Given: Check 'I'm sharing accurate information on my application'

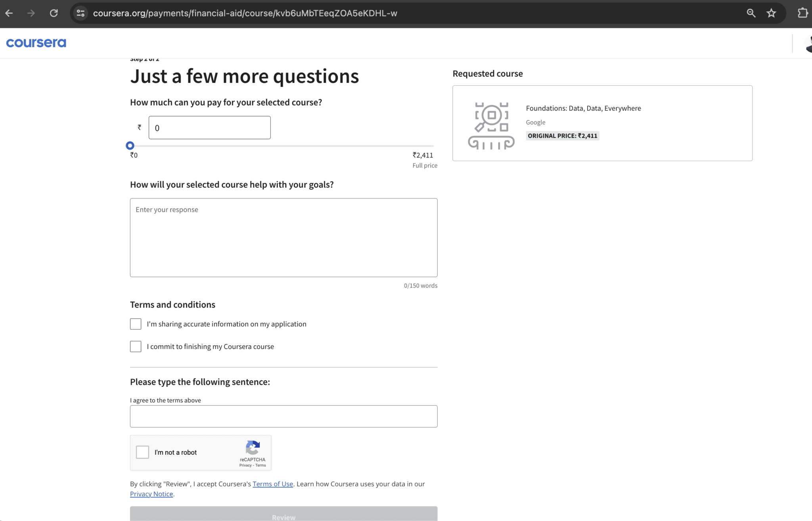Looking at the screenshot, I should tap(136, 324).
